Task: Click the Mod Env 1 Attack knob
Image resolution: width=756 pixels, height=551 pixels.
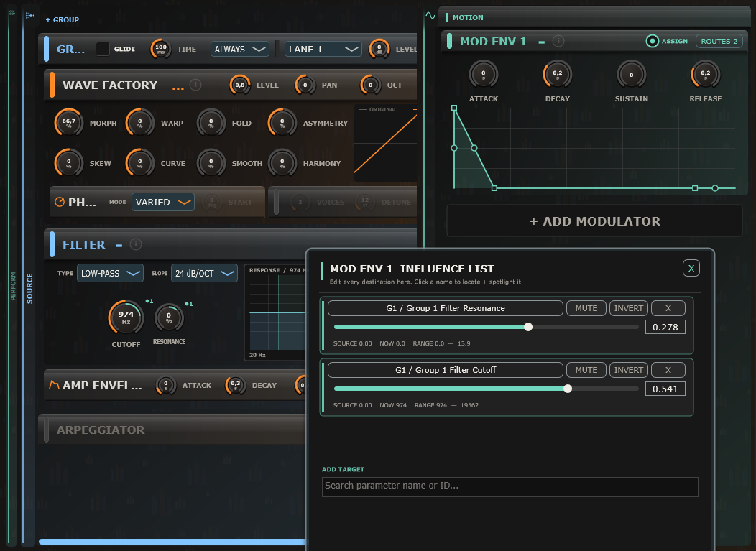Action: [483, 75]
